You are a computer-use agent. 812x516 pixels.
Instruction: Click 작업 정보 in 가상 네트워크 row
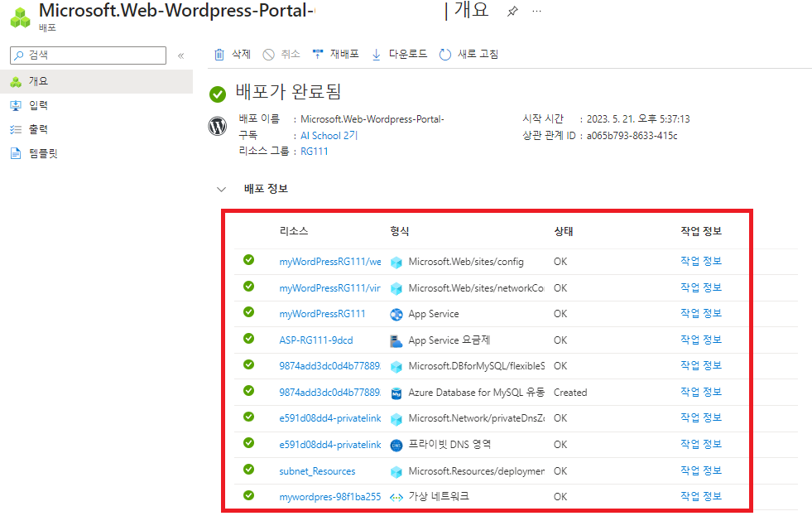pyautogui.click(x=700, y=496)
